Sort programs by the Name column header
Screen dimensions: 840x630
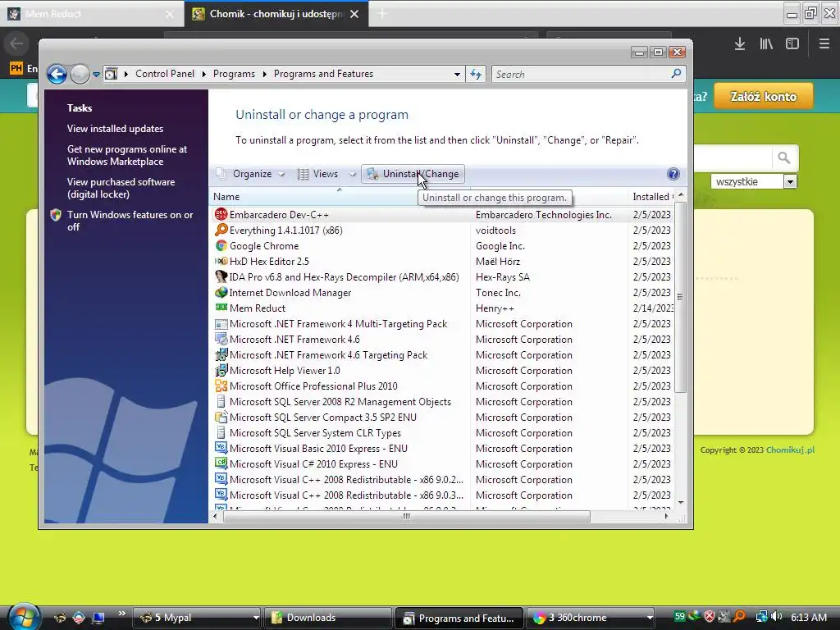coord(339,197)
